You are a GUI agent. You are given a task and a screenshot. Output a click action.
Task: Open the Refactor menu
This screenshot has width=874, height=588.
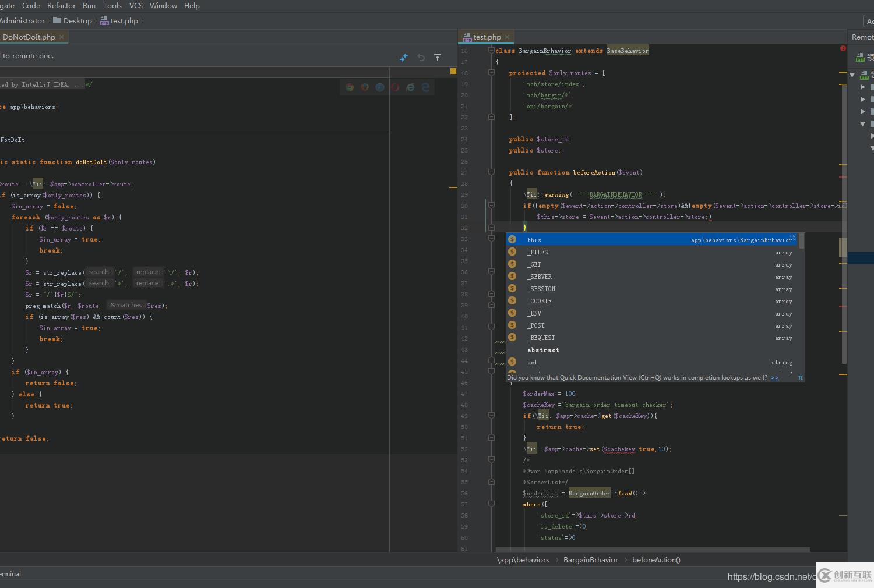pyautogui.click(x=61, y=6)
